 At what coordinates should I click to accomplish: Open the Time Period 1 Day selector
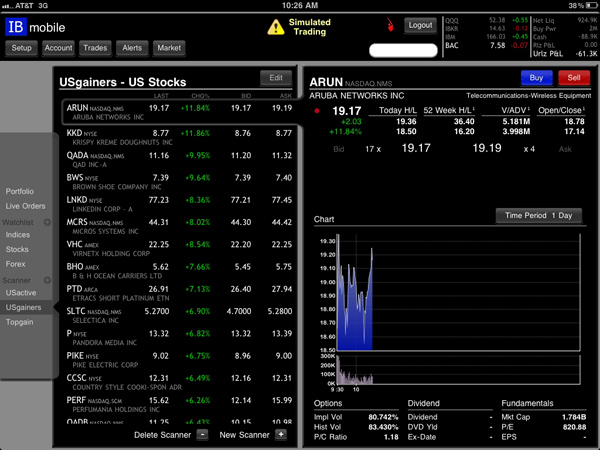[x=538, y=215]
